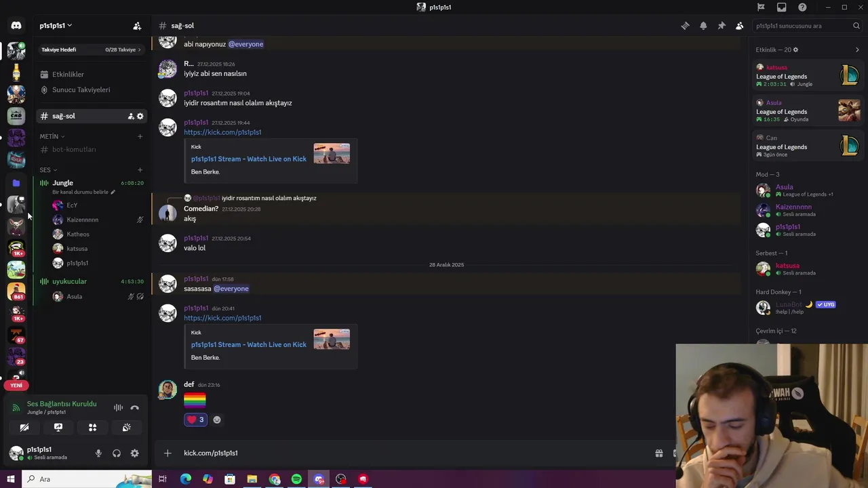
Task: Open second kick.com/p1s1p1s1 link from dün 20:41
Action: click(x=222, y=318)
